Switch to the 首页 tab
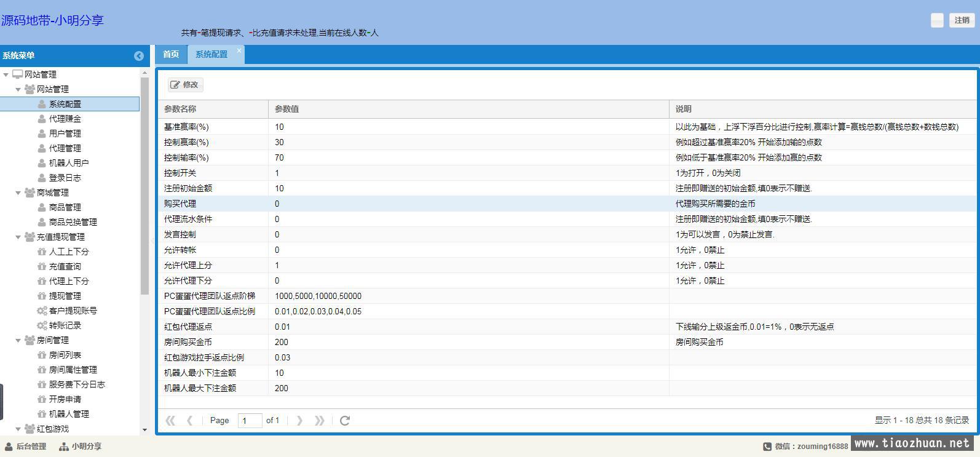 171,54
